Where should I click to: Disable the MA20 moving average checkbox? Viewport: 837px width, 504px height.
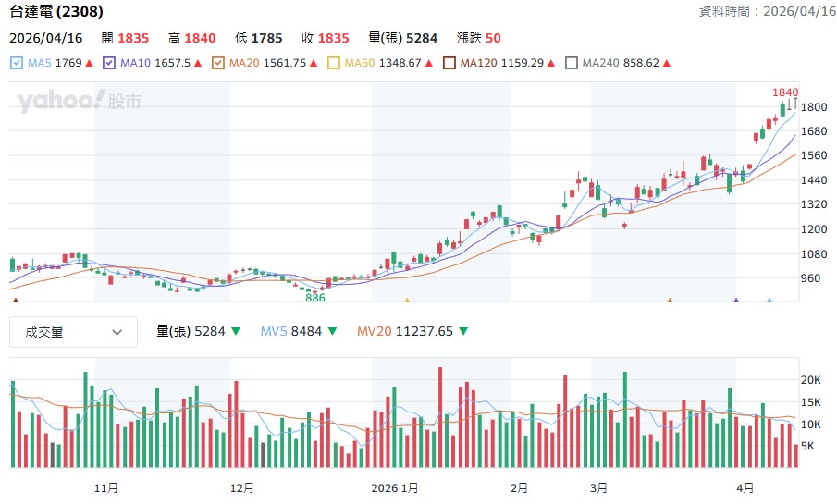pos(218,63)
